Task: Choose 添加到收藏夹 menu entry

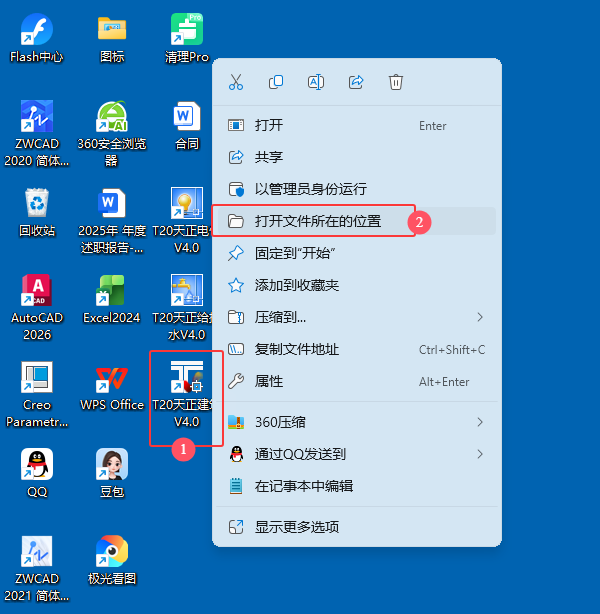Action: (x=357, y=285)
